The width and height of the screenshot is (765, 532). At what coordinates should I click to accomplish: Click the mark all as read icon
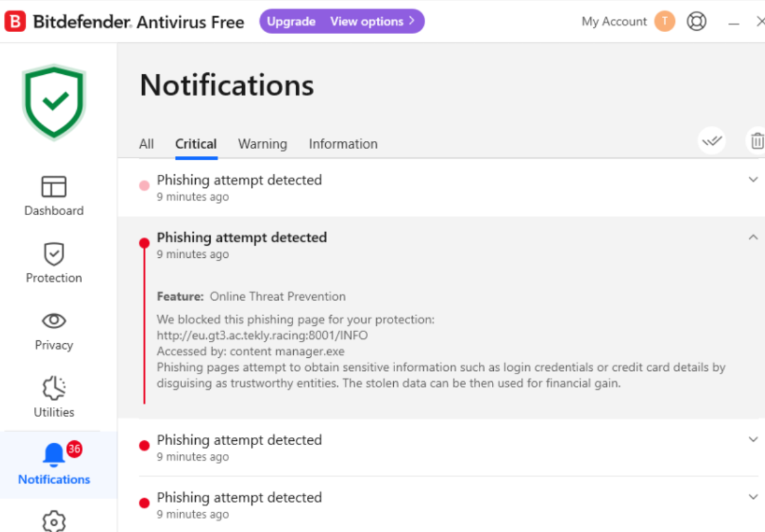click(x=712, y=141)
